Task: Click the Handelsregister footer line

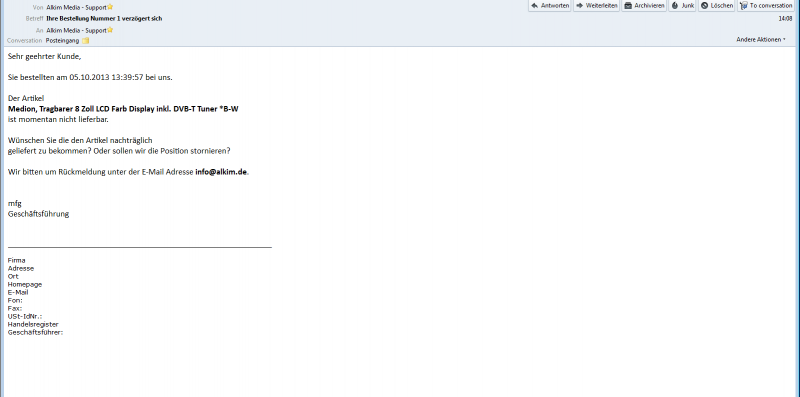Action: [x=33, y=324]
